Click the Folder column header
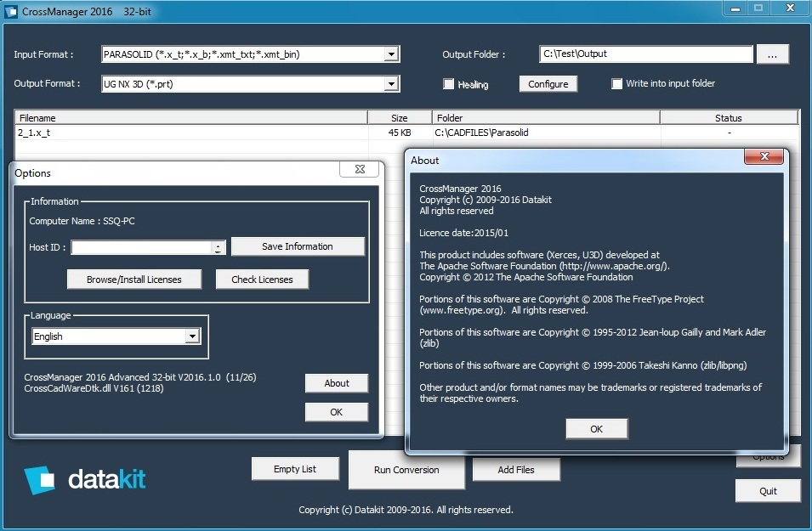Image resolution: width=812 pixels, height=531 pixels. 546,118
